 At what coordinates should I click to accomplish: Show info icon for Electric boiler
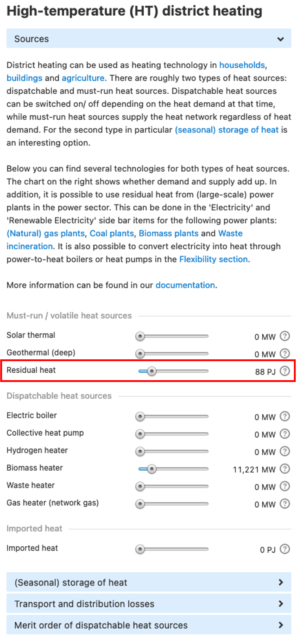(x=285, y=416)
